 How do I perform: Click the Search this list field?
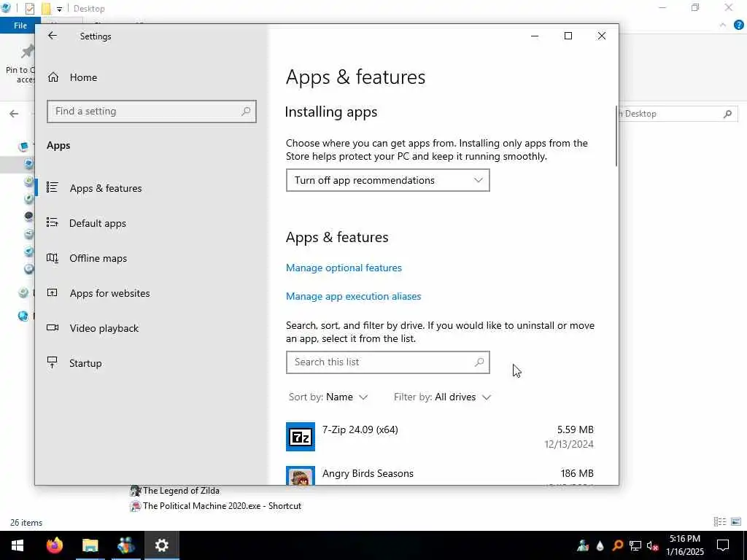[388, 362]
